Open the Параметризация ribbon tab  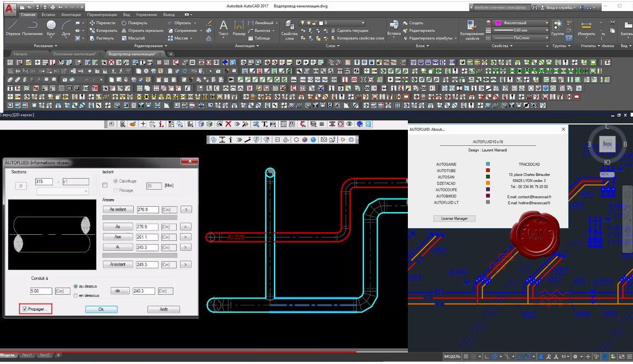point(102,15)
